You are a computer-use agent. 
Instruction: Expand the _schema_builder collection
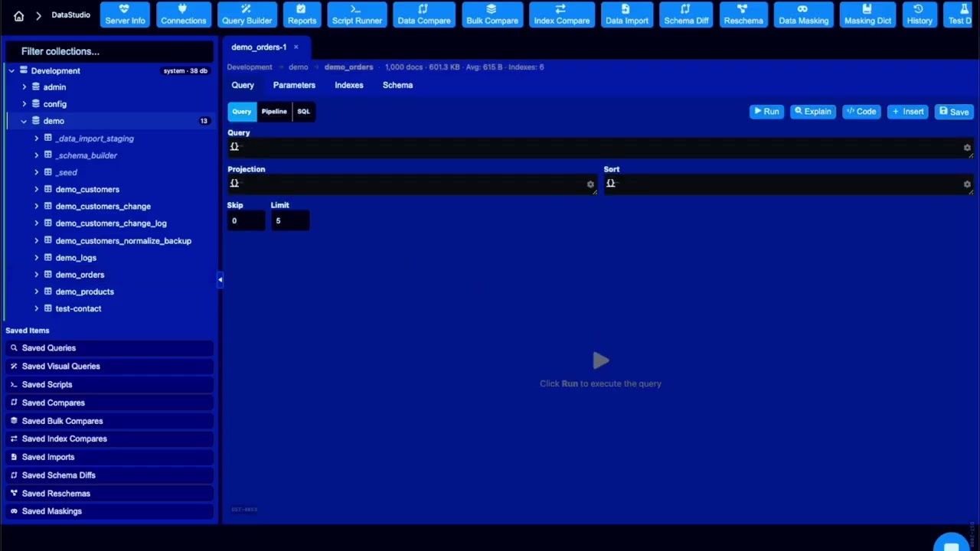[x=36, y=155]
